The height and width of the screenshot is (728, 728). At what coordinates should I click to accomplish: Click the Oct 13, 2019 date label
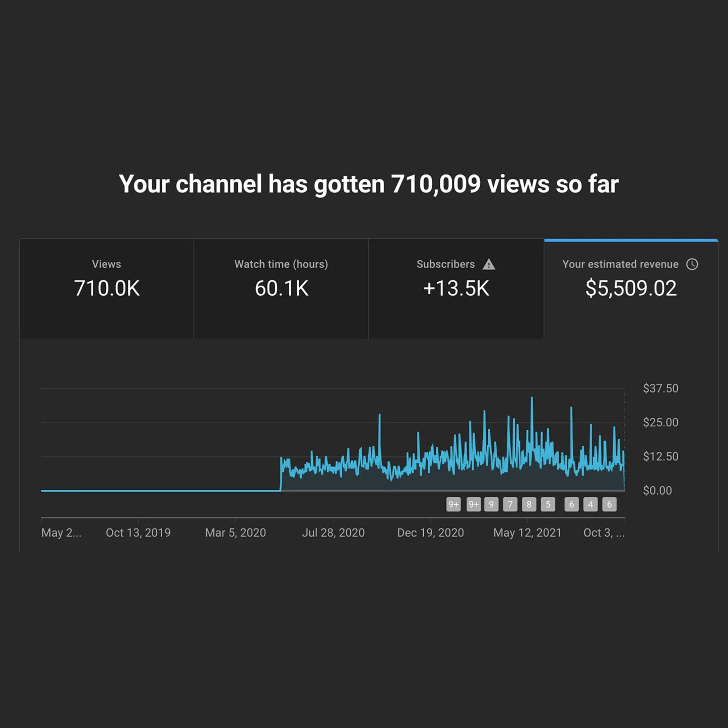pos(139,533)
